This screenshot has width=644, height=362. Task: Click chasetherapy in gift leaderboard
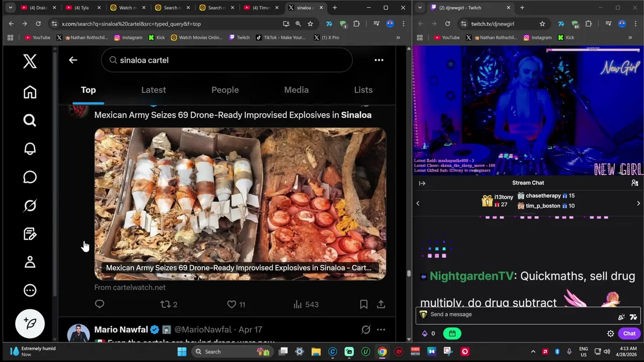coord(543,196)
